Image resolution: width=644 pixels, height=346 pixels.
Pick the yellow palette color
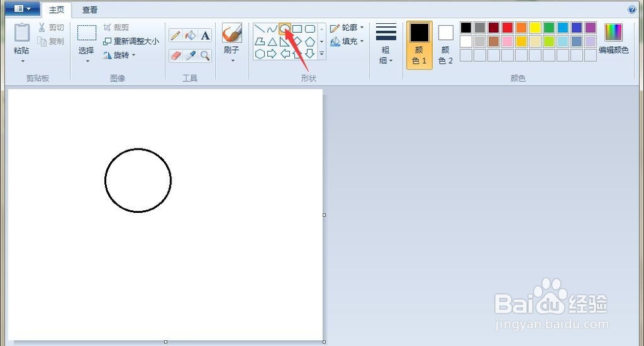pyautogui.click(x=535, y=28)
